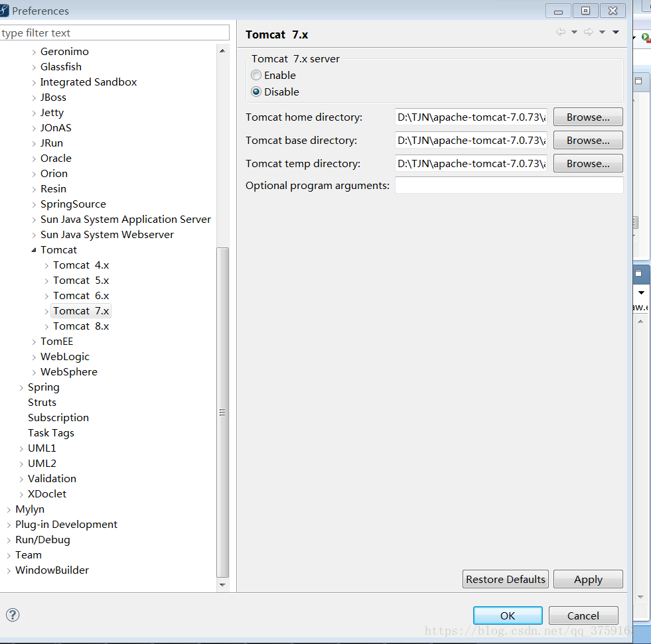Browse for Tomcat base directory

[x=588, y=140]
